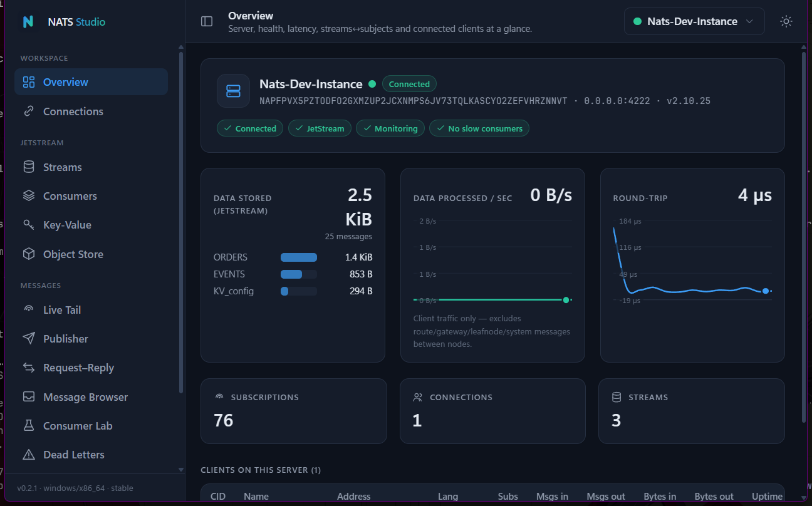Click the Bytes out column header
This screenshot has height=506, width=812.
pyautogui.click(x=714, y=497)
